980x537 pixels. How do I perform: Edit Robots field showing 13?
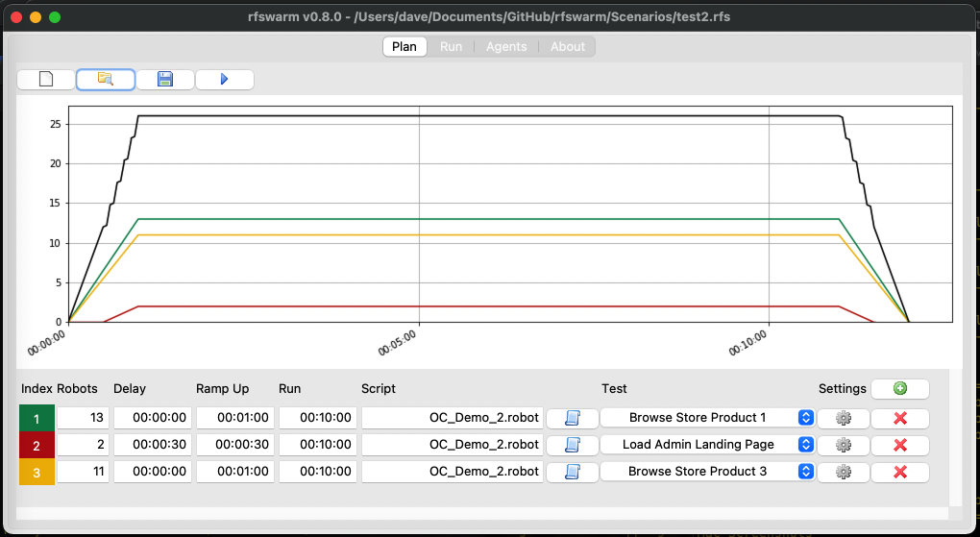84,418
